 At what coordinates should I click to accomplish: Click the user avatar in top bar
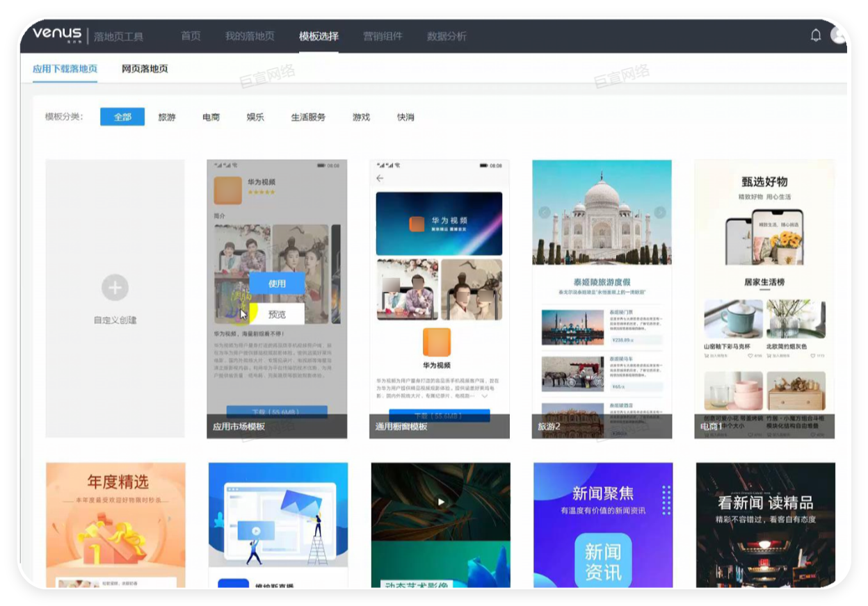pyautogui.click(x=839, y=35)
